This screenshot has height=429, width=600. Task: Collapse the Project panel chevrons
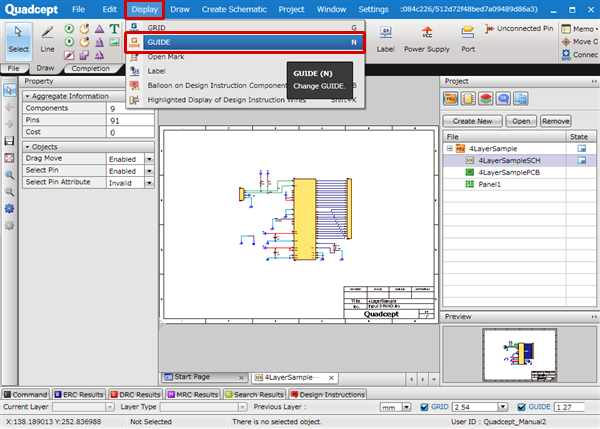point(593,81)
